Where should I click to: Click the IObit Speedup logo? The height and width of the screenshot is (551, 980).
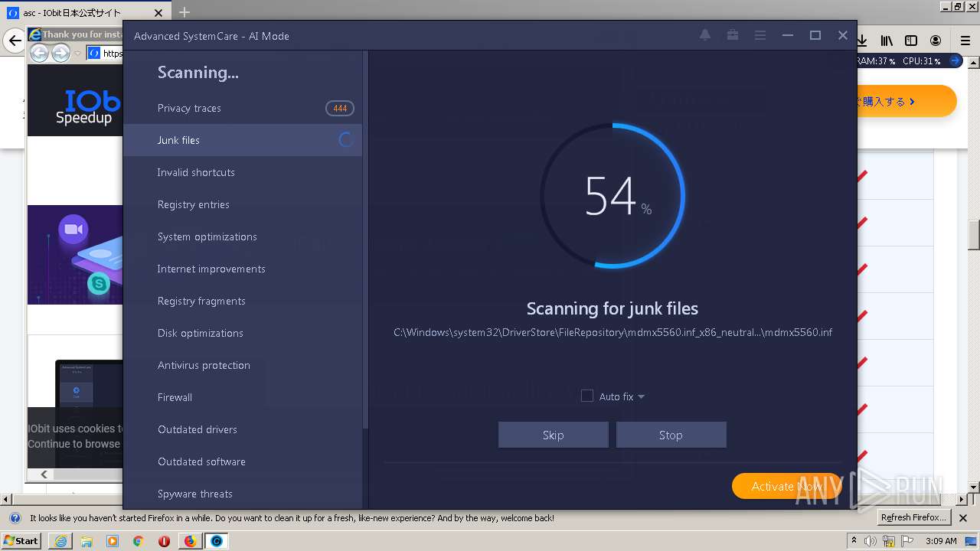pos(88,107)
